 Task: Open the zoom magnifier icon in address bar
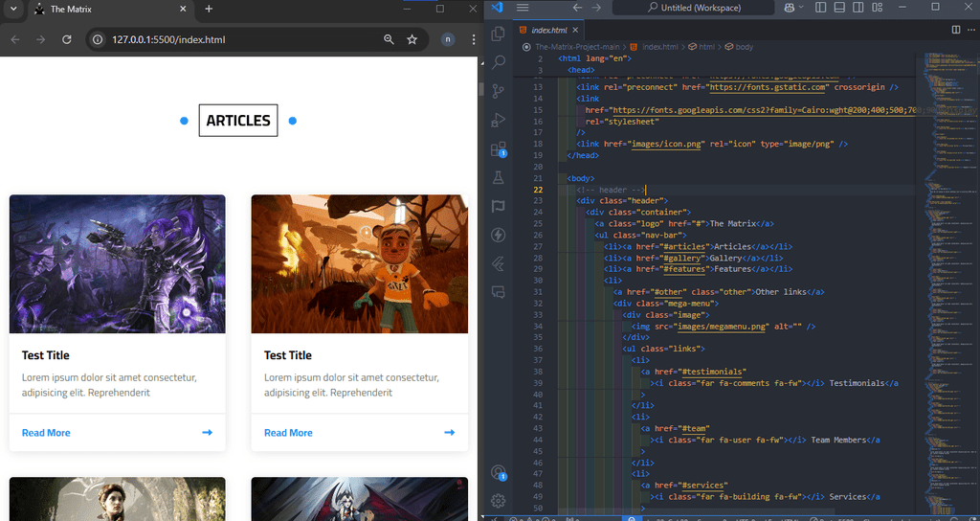[389, 39]
